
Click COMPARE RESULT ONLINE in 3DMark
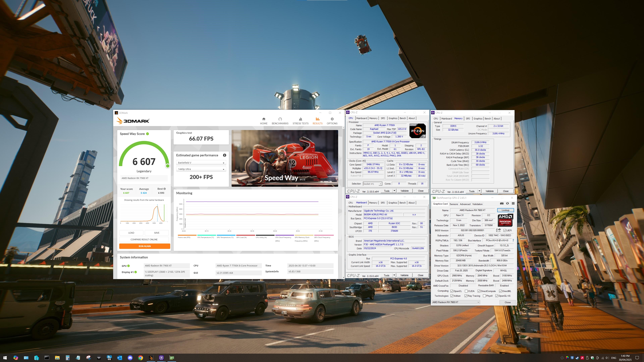(x=144, y=239)
